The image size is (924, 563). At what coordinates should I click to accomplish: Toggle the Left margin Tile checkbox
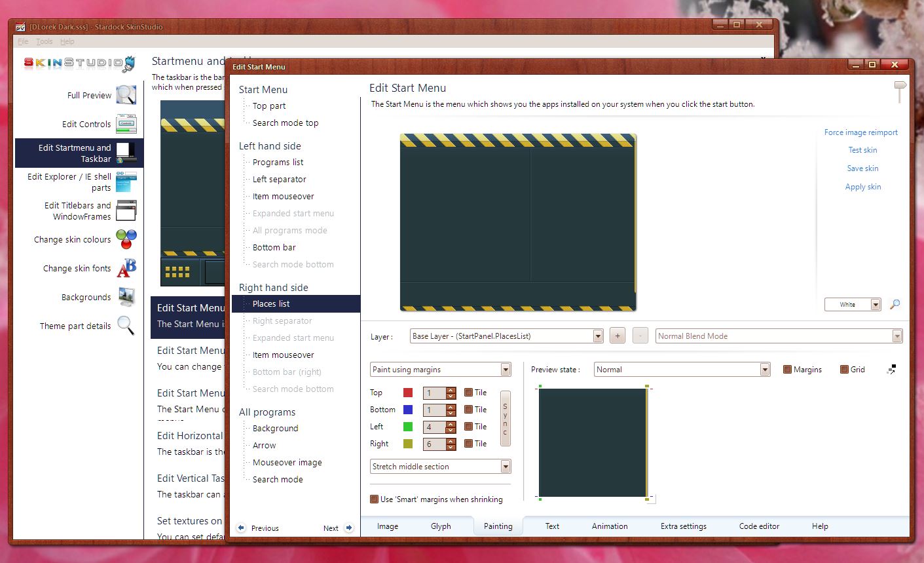468,427
